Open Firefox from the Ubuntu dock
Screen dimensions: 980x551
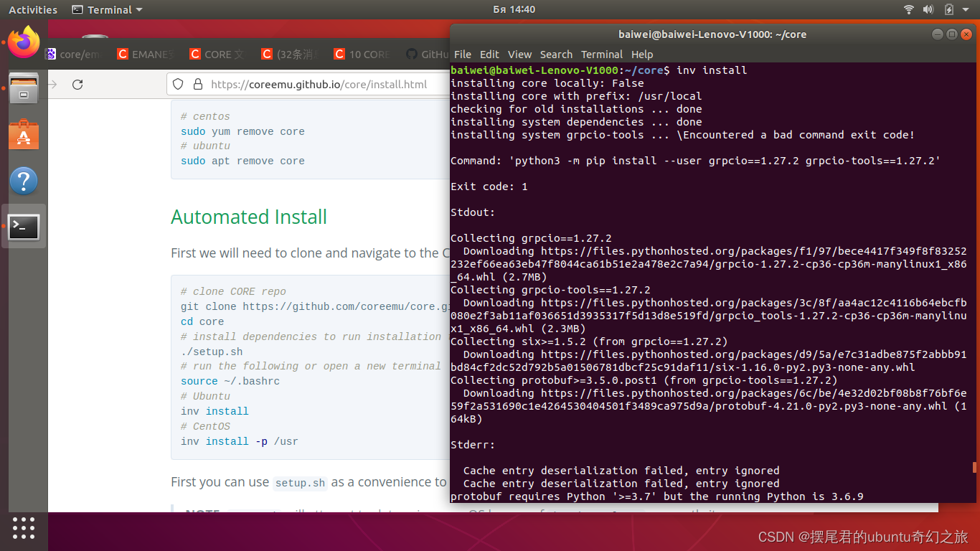click(24, 42)
